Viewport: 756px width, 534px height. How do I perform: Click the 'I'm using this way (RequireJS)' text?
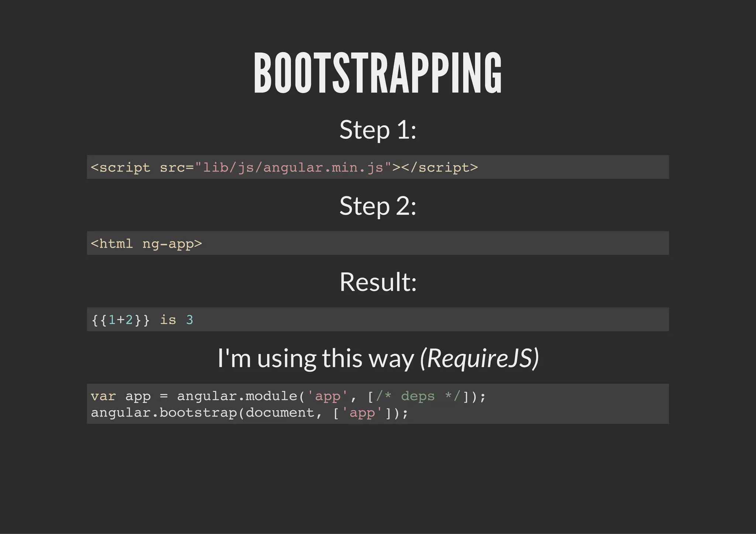click(x=378, y=358)
